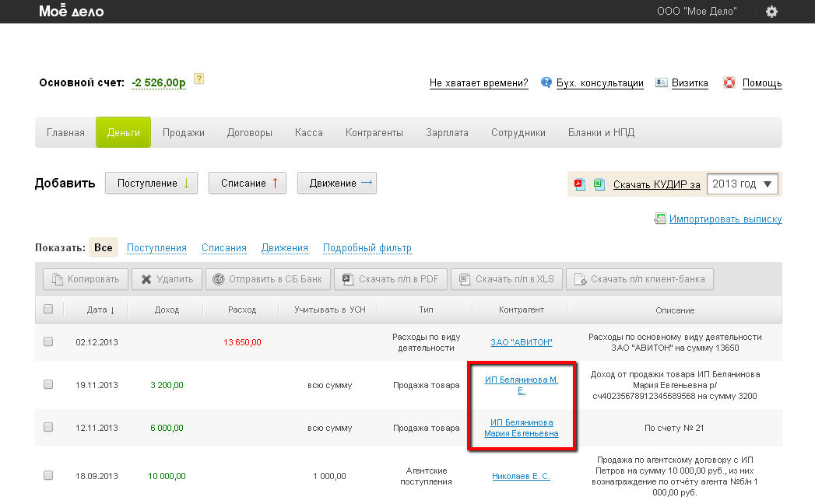Click the yellow question mark hint icon
This screenshot has height=504, width=815.
coord(198,79)
